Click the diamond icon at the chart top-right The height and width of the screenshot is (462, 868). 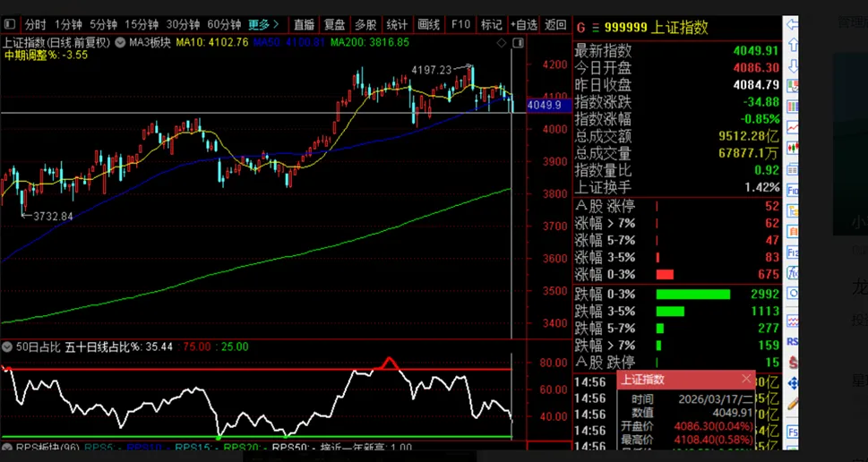tap(501, 43)
